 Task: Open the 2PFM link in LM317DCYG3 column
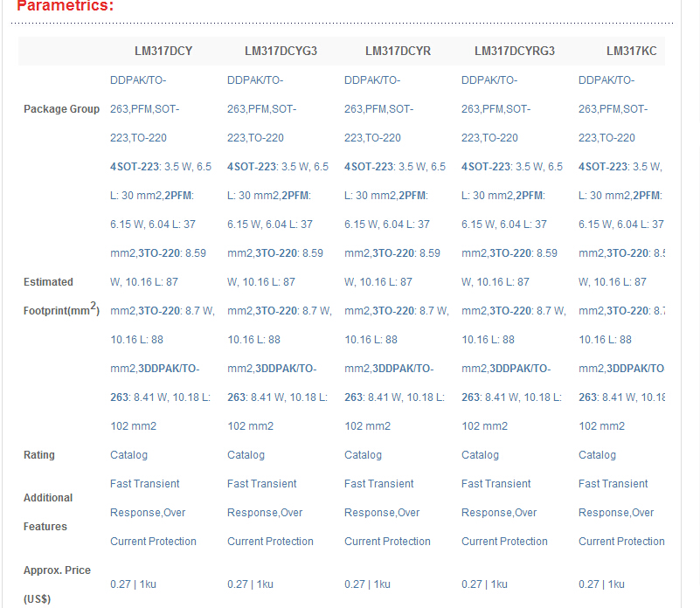point(296,196)
